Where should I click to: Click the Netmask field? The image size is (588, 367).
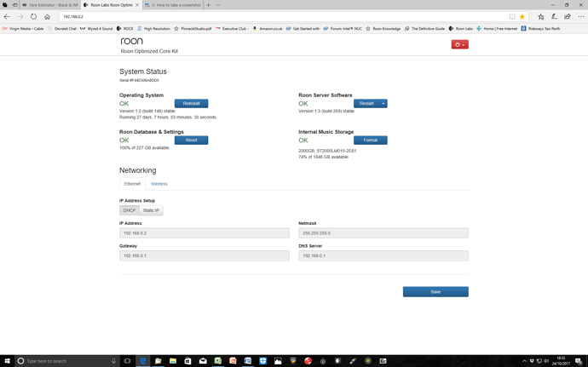coord(383,233)
